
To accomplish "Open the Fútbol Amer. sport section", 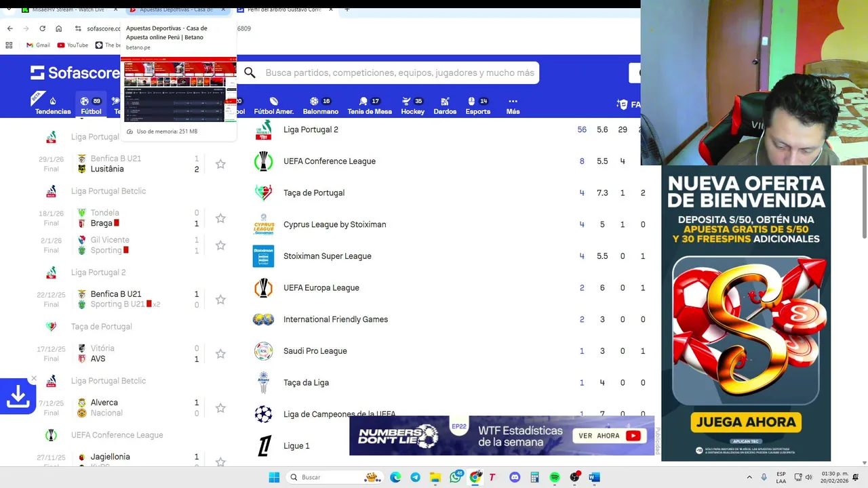I will point(273,106).
